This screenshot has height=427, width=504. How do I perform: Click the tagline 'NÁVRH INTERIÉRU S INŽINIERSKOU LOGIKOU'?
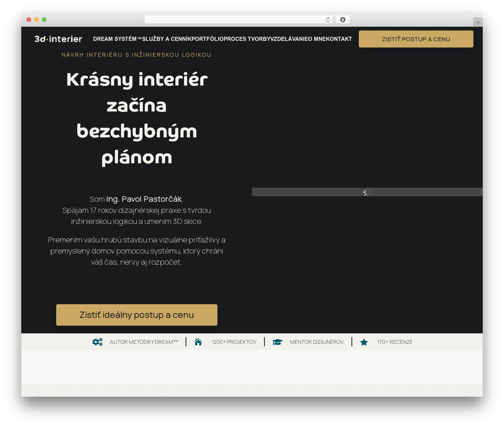(x=137, y=55)
